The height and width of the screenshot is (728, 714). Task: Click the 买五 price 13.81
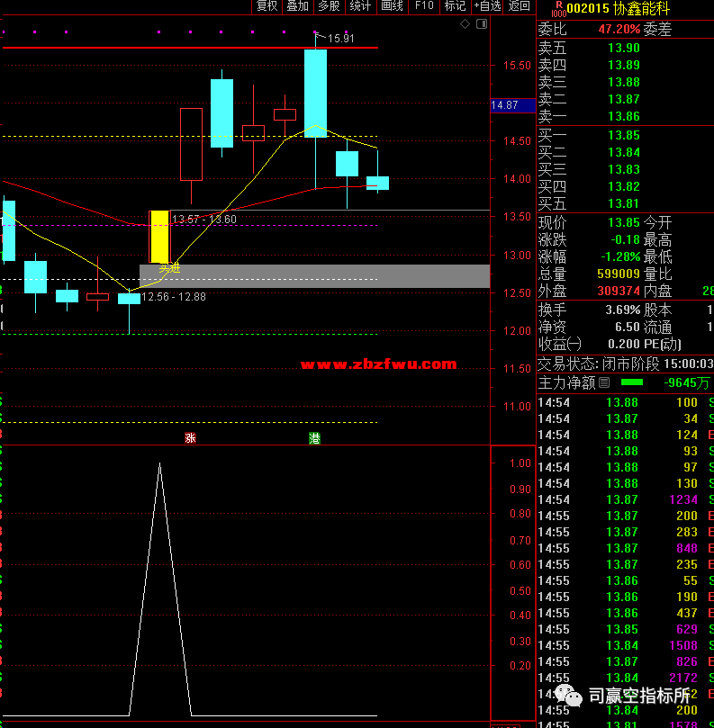point(624,203)
